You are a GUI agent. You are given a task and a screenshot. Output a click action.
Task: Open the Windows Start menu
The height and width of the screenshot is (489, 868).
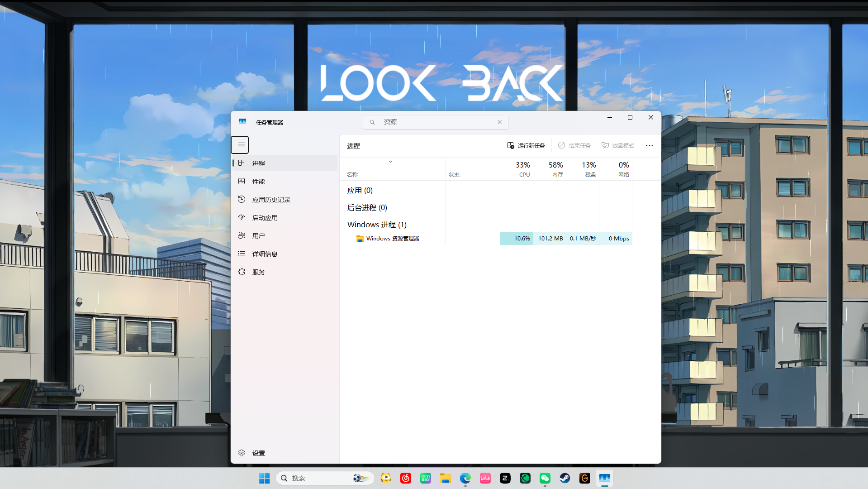coord(264,478)
